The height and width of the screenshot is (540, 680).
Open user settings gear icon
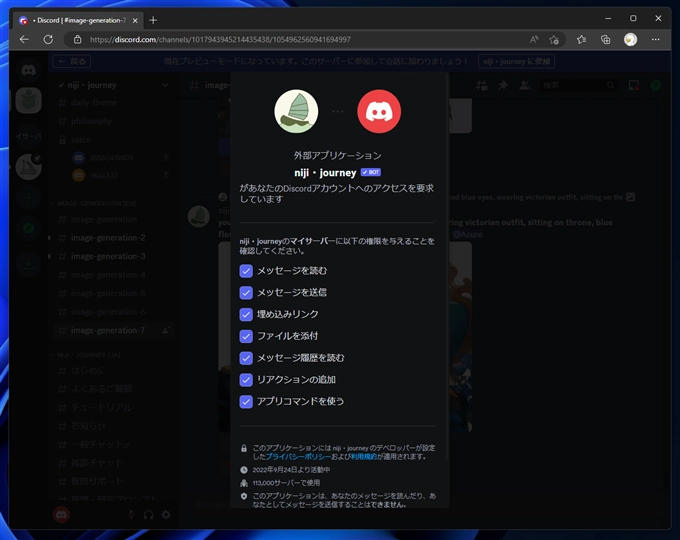(x=166, y=515)
